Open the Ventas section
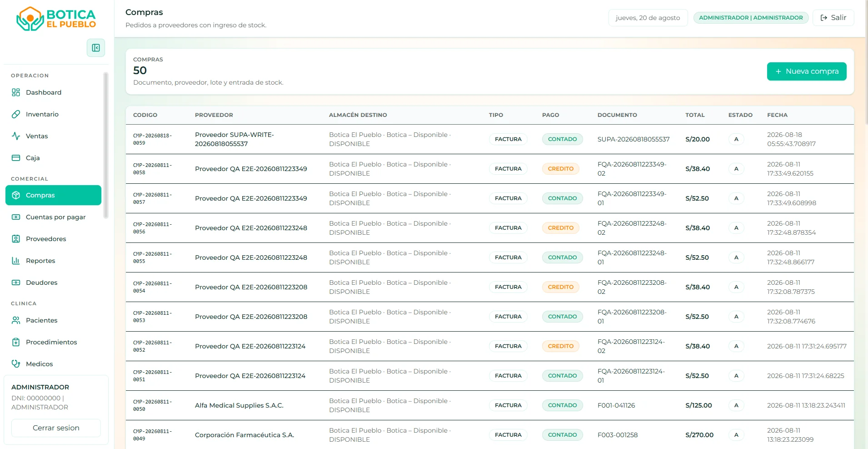 (x=53, y=136)
